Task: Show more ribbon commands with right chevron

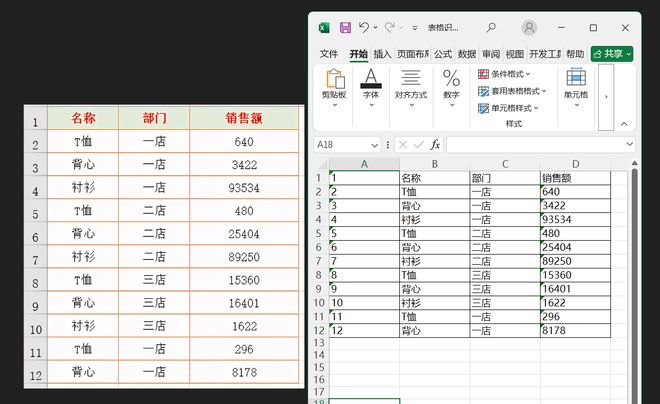Action: click(606, 97)
